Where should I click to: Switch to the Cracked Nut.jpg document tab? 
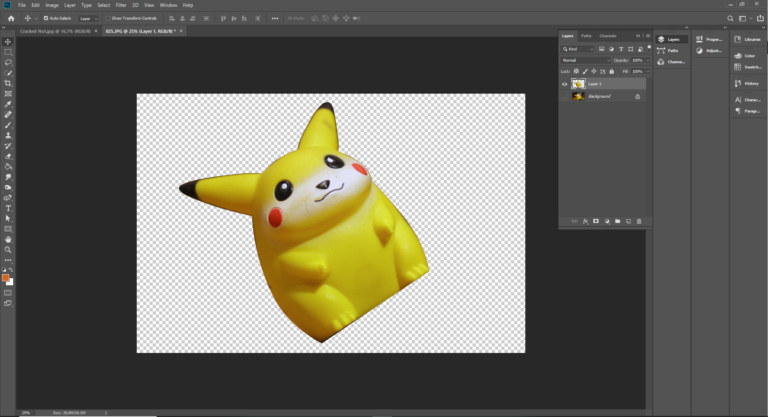tap(55, 31)
